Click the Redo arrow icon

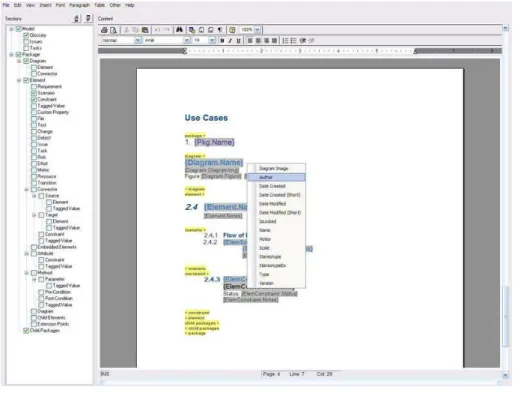coord(167,30)
